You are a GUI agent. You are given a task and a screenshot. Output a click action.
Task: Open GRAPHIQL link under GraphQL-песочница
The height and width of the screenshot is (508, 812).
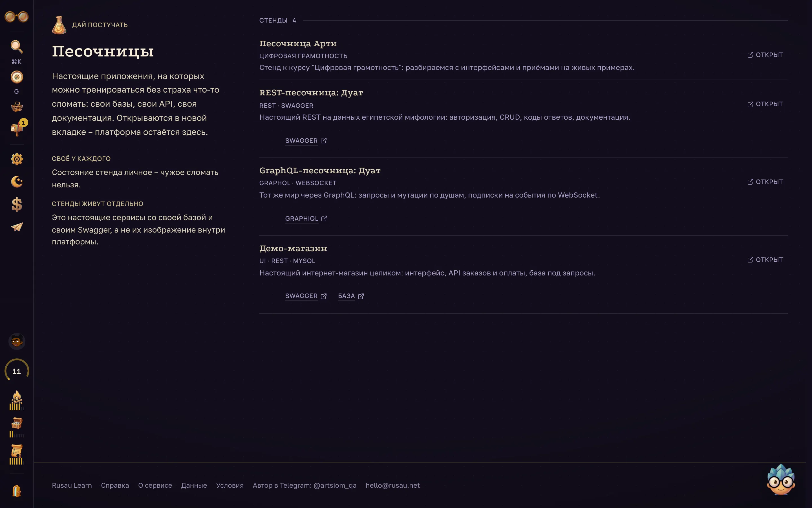coord(306,219)
